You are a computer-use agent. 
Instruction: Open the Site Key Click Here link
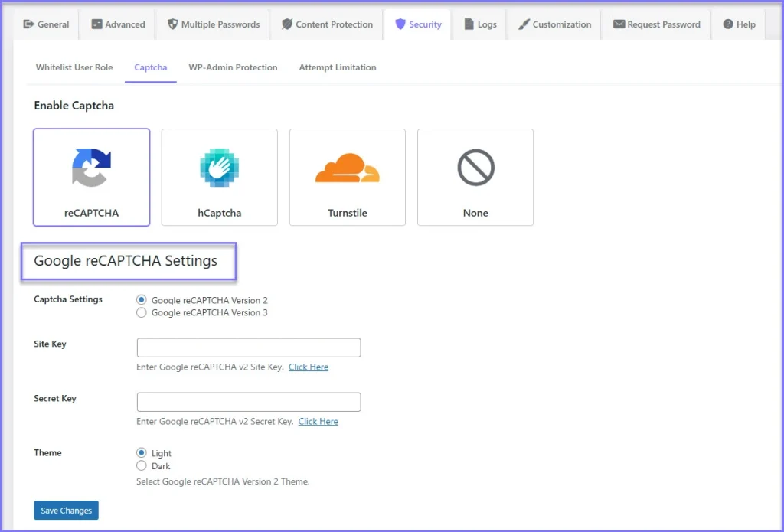click(309, 367)
